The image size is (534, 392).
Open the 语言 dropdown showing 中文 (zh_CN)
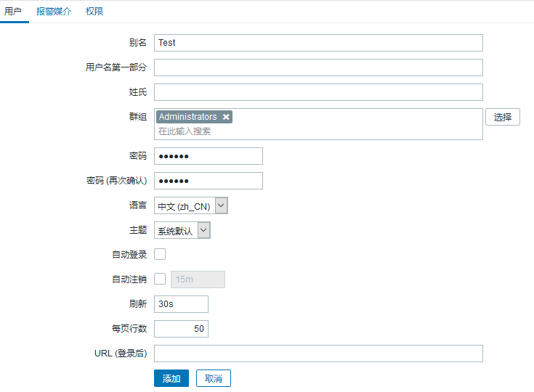pyautogui.click(x=190, y=205)
